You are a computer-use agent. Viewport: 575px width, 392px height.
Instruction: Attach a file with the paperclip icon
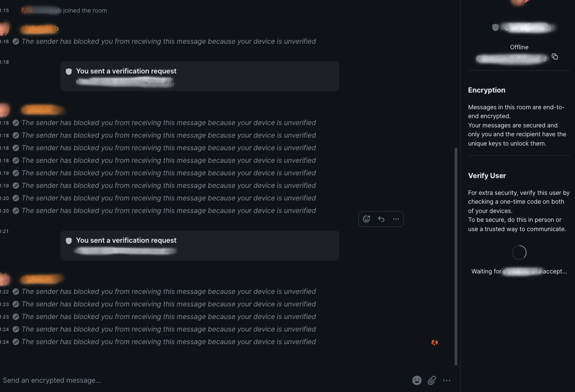click(432, 380)
